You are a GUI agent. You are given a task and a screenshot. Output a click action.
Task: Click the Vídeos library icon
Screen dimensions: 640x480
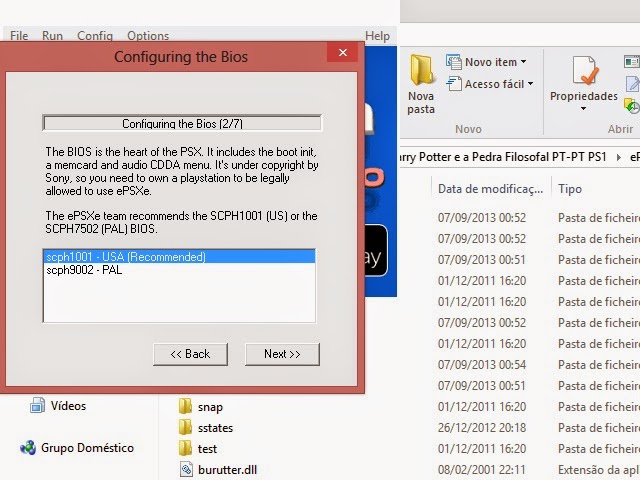point(37,405)
